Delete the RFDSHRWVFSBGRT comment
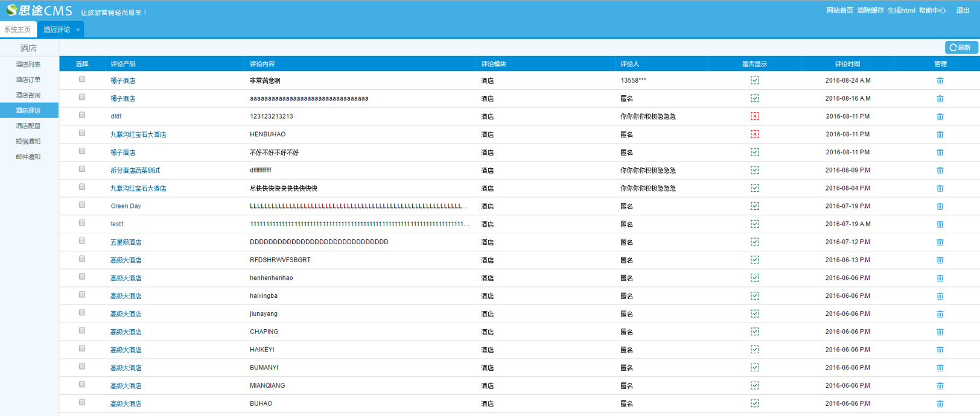This screenshot has width=980, height=416. click(x=940, y=260)
